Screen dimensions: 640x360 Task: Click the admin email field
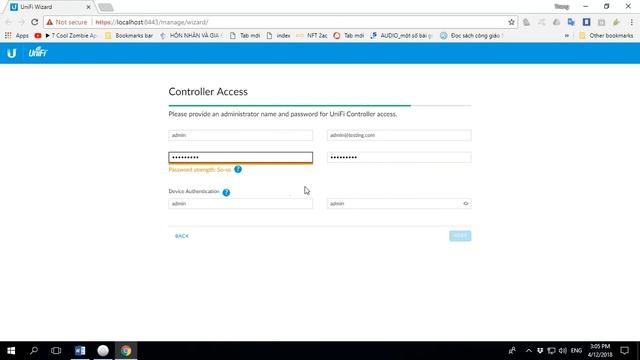pyautogui.click(x=399, y=135)
